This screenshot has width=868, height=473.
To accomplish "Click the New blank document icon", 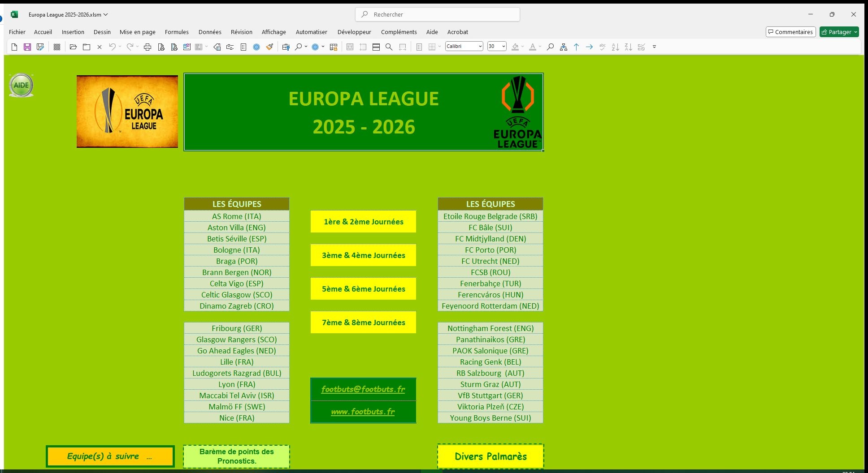I will pyautogui.click(x=14, y=47).
